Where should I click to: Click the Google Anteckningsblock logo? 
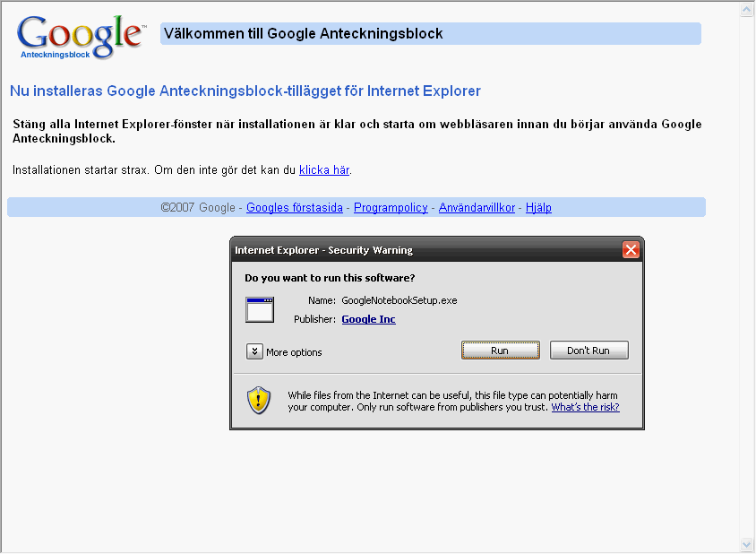pos(80,36)
